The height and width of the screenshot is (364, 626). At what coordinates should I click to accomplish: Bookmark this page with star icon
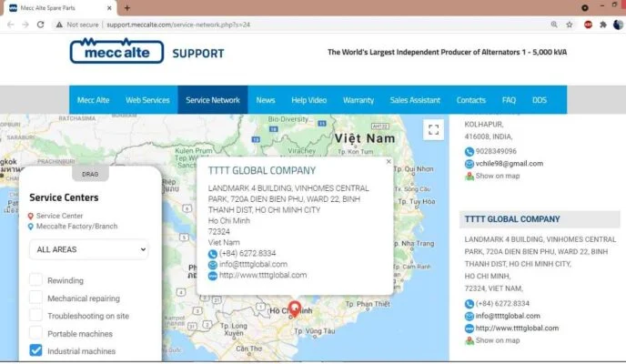(570, 25)
